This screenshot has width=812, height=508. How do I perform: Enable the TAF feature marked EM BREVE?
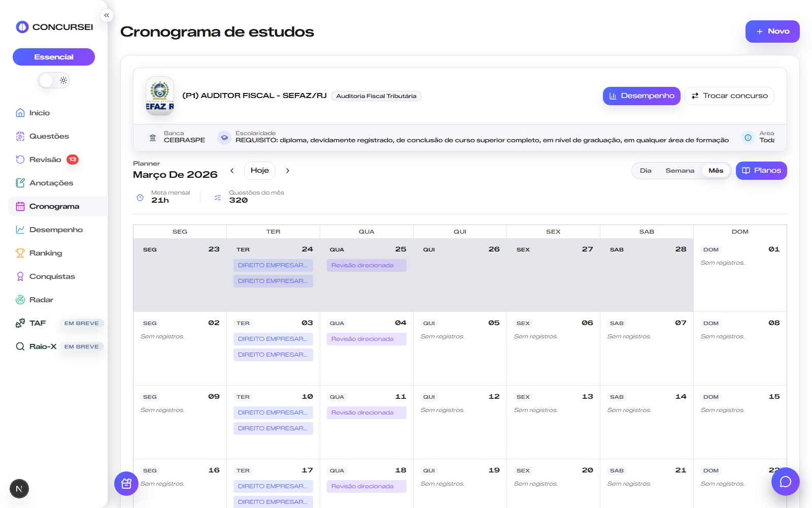coord(38,323)
